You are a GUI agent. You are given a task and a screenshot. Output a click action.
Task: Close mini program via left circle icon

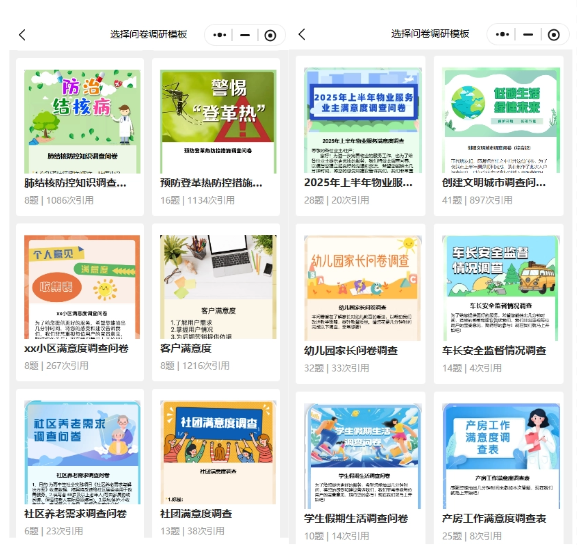click(x=270, y=35)
